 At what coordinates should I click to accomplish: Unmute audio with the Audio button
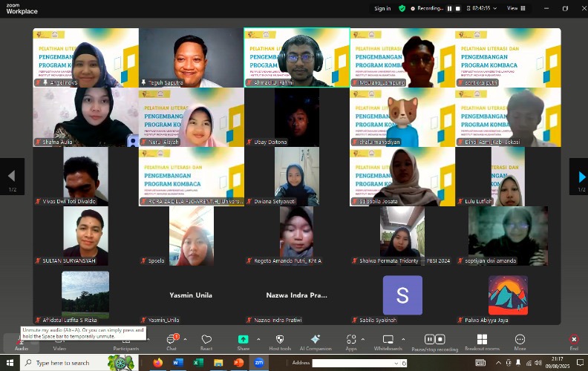[x=22, y=341]
